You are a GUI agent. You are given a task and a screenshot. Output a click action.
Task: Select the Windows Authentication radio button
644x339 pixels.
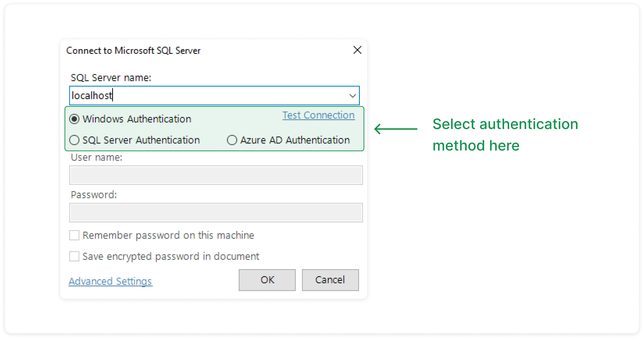coord(74,119)
